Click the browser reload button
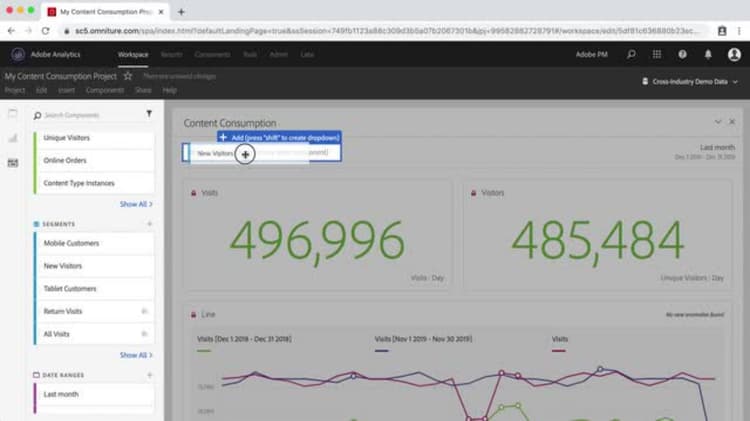The width and height of the screenshot is (750, 421). (45, 31)
